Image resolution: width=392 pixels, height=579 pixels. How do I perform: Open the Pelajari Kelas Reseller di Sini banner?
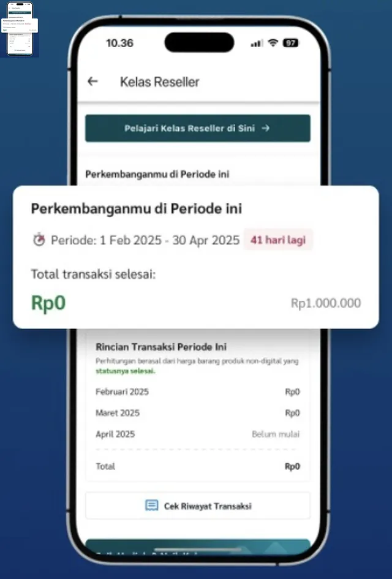point(197,129)
